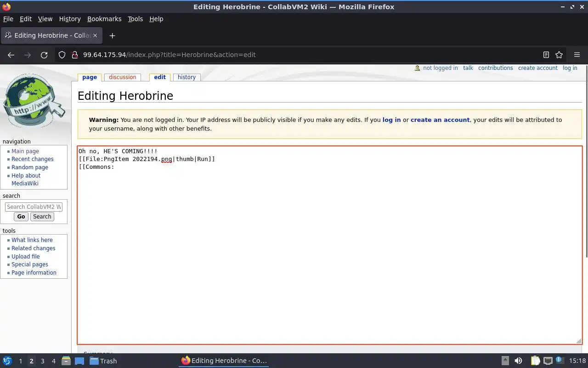Open Page information

(x=34, y=273)
